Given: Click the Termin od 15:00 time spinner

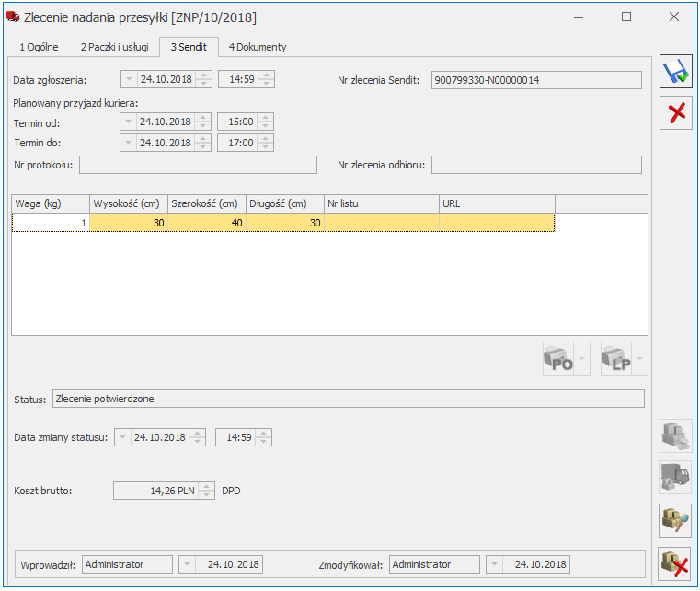Looking at the screenshot, I should [x=266, y=122].
